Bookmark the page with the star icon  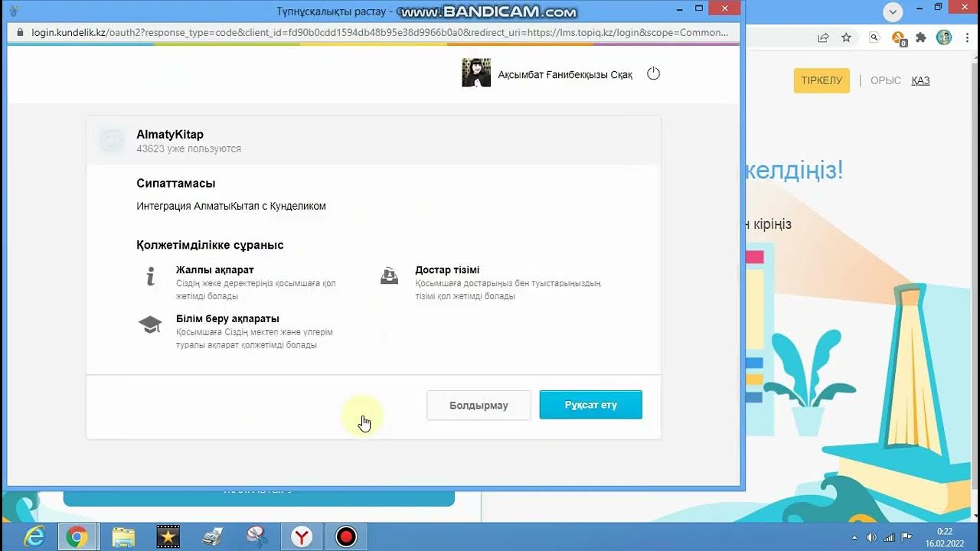(x=846, y=37)
